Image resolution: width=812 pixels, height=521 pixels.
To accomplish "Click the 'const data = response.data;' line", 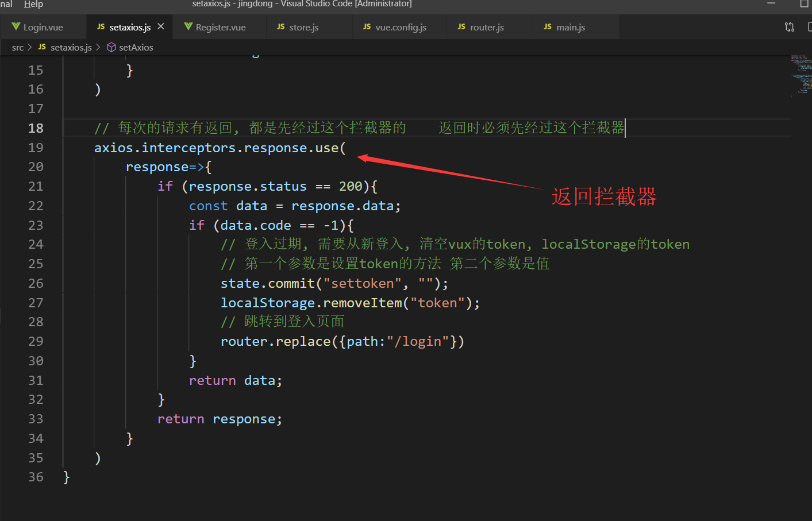I will [295, 206].
